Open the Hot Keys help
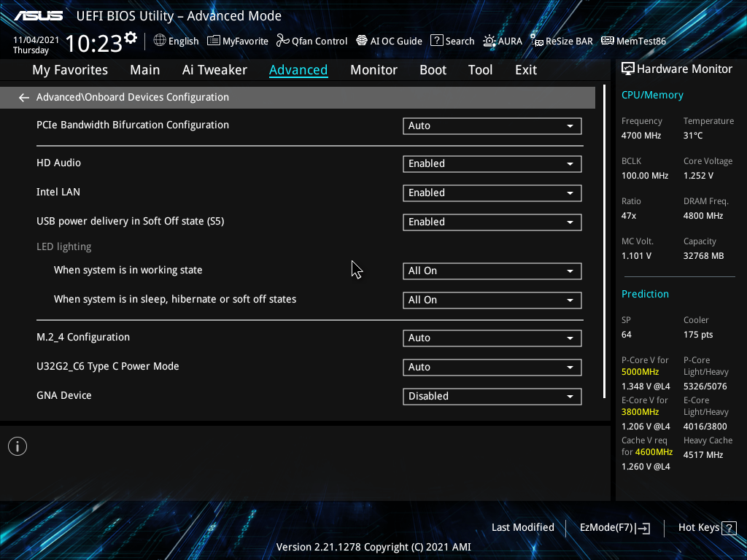The image size is (747, 560). pos(707,528)
